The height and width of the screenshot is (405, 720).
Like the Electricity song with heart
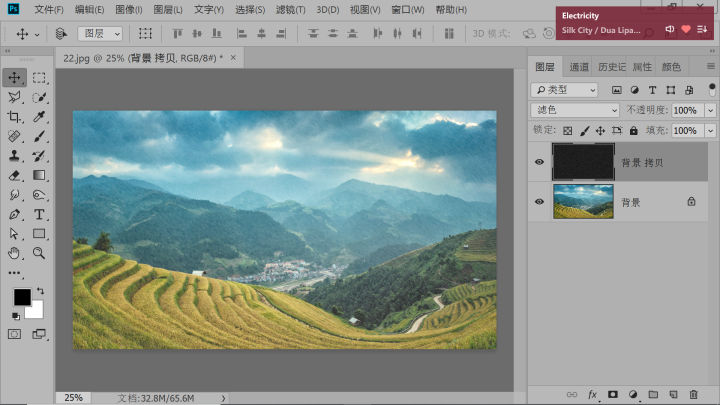[x=686, y=30]
